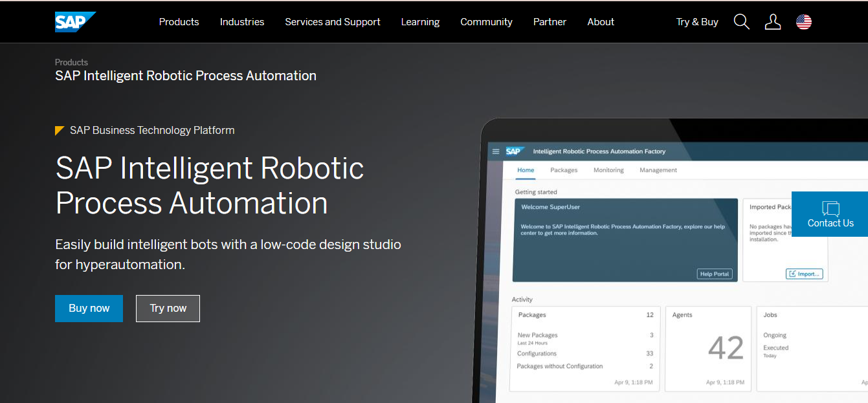
Task: Open the About menu
Action: (x=601, y=22)
